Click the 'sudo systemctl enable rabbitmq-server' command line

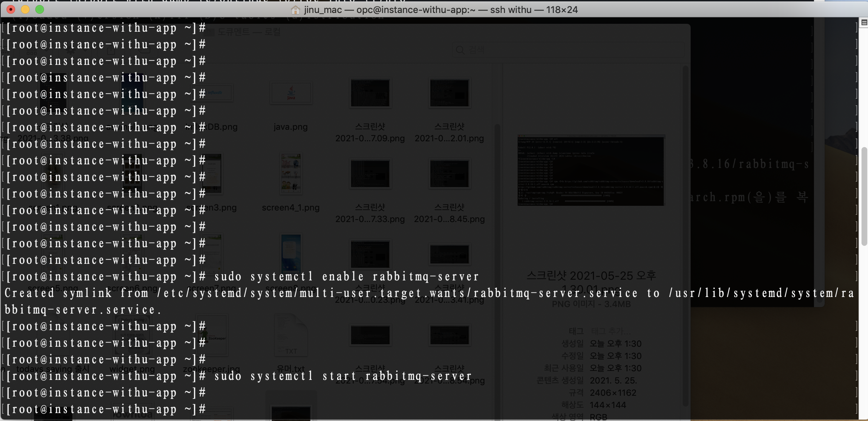346,277
